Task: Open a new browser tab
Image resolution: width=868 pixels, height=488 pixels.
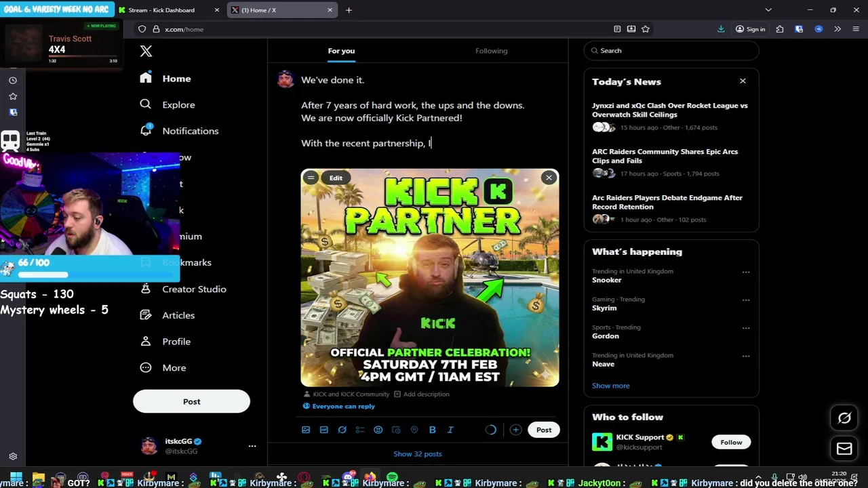Action: 349,10
